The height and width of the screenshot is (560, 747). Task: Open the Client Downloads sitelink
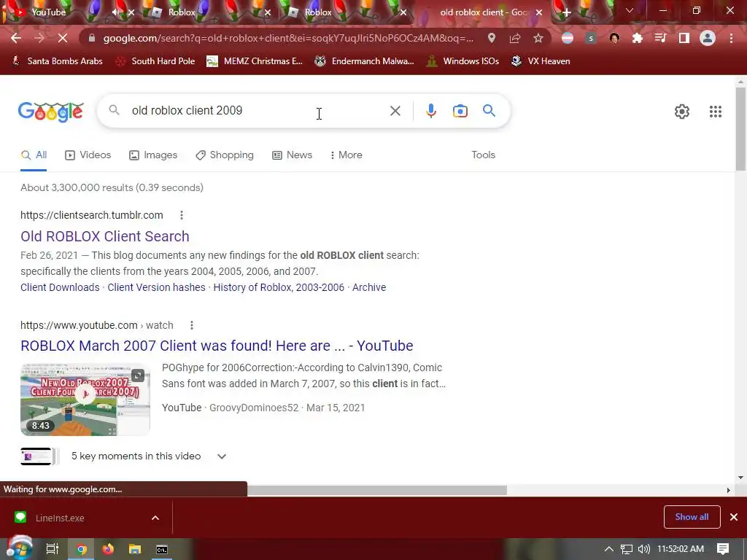click(60, 287)
